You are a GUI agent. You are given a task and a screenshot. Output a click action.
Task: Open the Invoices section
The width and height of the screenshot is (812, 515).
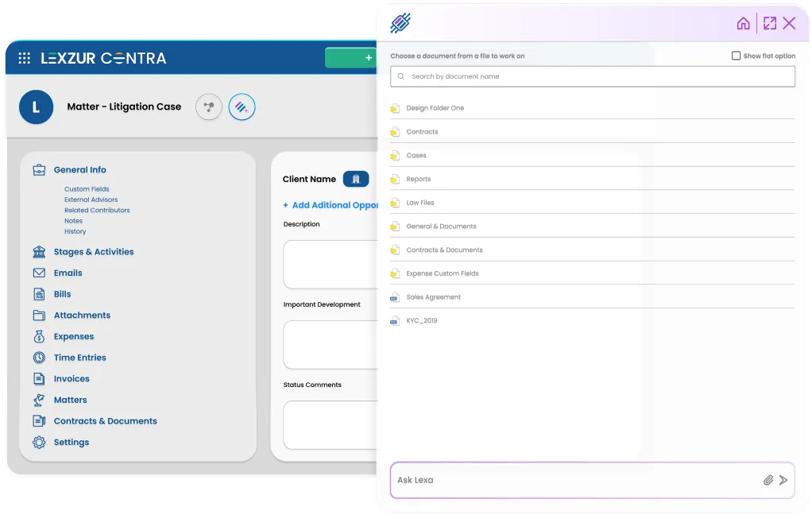[x=72, y=379]
